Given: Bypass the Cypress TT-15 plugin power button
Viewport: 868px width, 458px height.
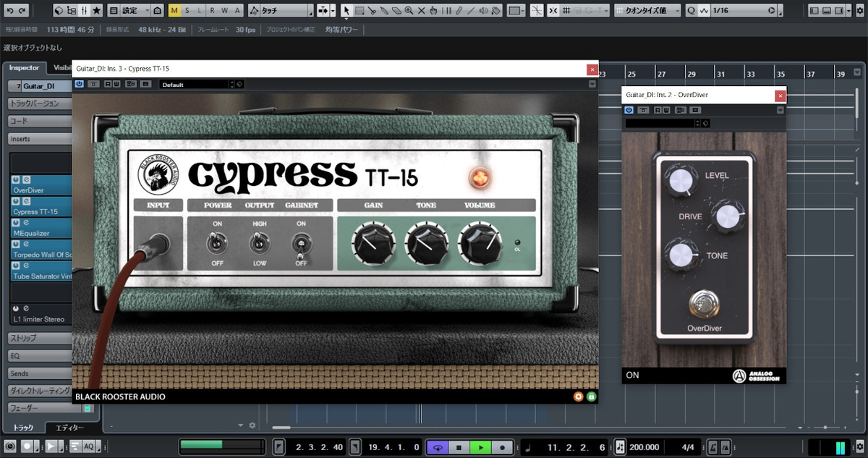Looking at the screenshot, I should pos(79,84).
